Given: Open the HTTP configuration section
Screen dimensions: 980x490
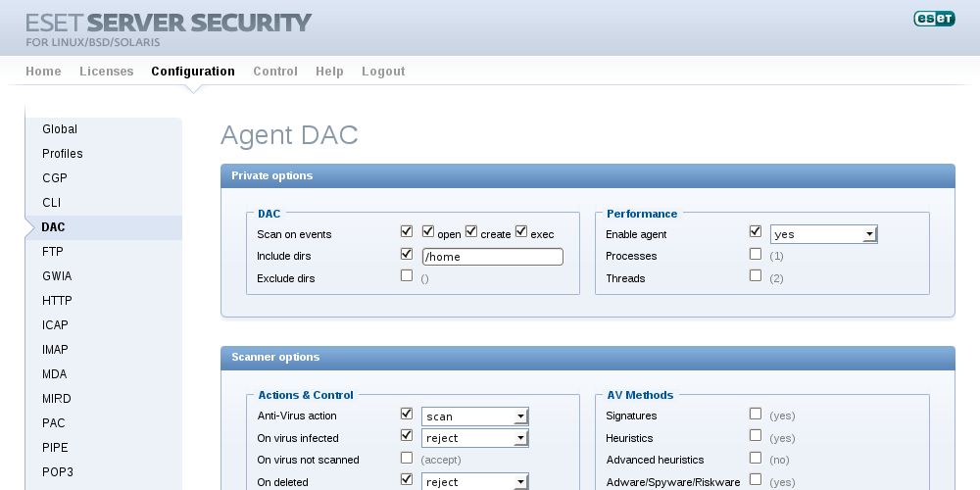Looking at the screenshot, I should [x=57, y=301].
